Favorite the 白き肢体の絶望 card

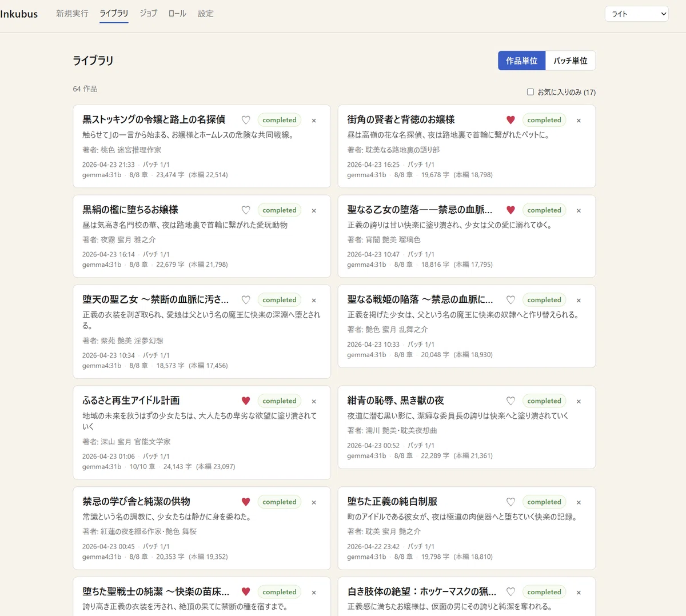coord(510,592)
